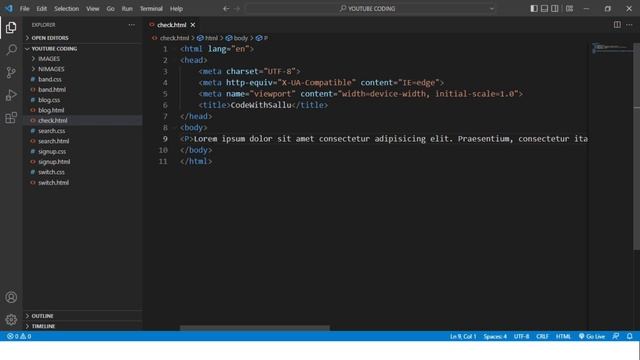Select the check.html editor tab
The height and width of the screenshot is (360, 640).
click(x=172, y=25)
